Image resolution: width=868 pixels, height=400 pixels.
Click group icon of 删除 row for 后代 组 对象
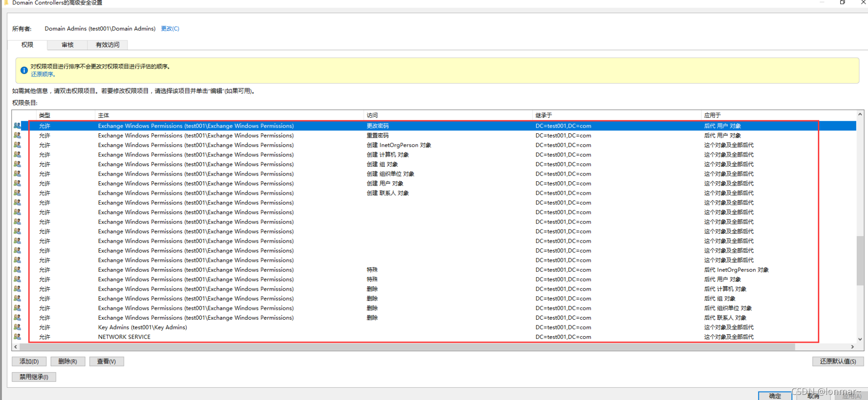tap(17, 299)
